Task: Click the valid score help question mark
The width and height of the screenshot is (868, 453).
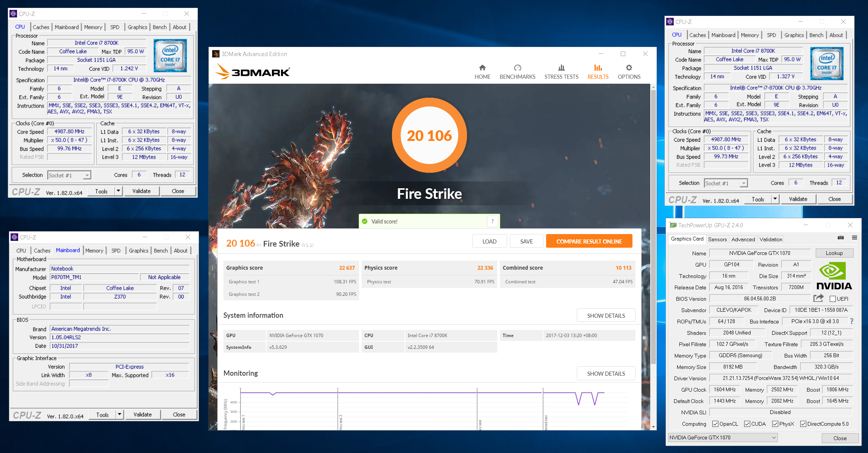Action: tap(492, 221)
